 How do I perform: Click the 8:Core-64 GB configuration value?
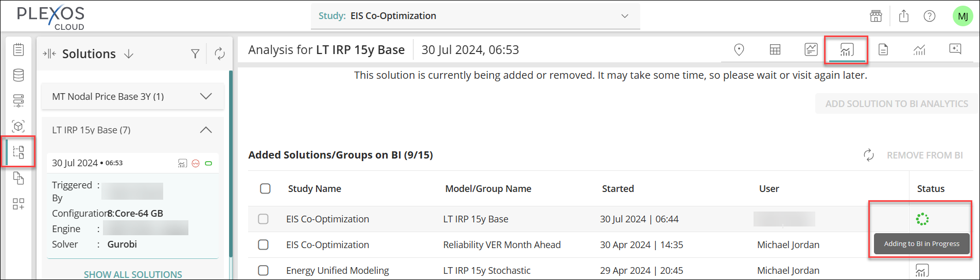click(x=135, y=213)
